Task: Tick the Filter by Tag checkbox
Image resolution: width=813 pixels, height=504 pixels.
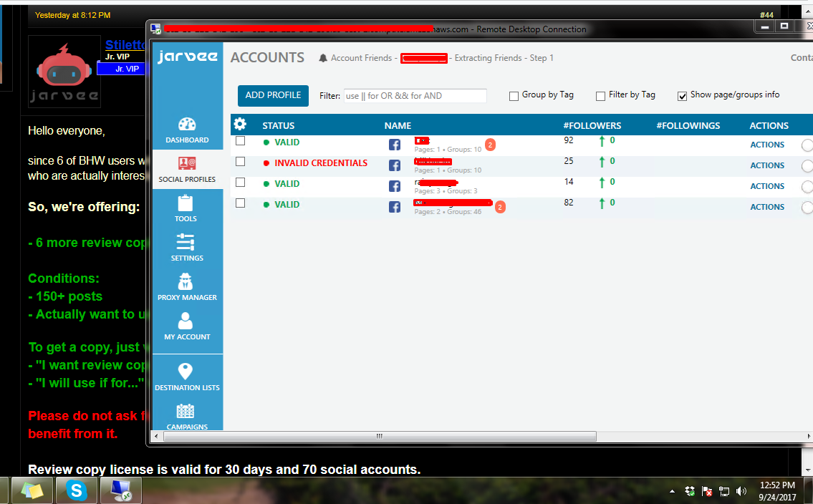Action: [600, 96]
